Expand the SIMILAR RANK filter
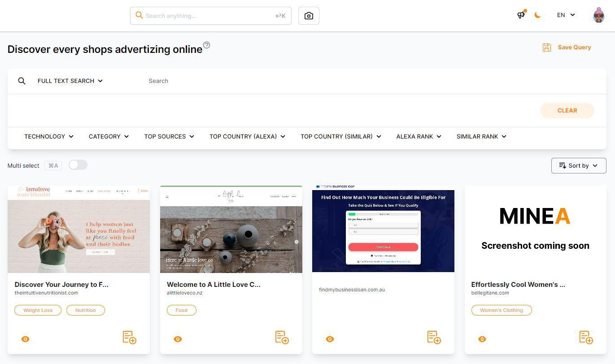This screenshot has width=615, height=364. pyautogui.click(x=482, y=136)
